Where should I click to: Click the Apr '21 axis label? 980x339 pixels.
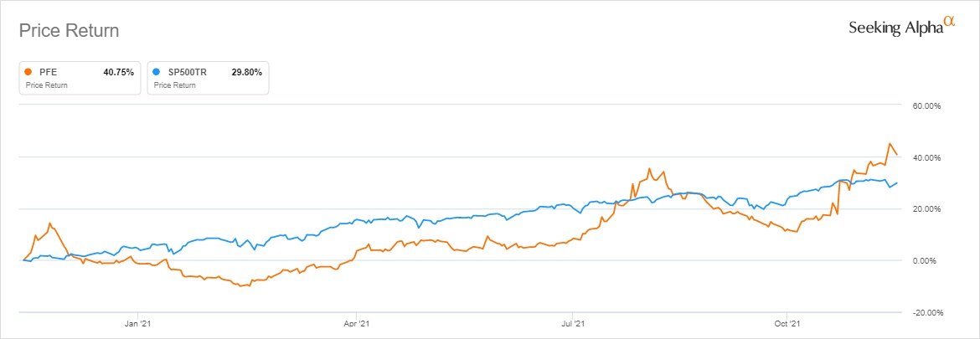[357, 320]
